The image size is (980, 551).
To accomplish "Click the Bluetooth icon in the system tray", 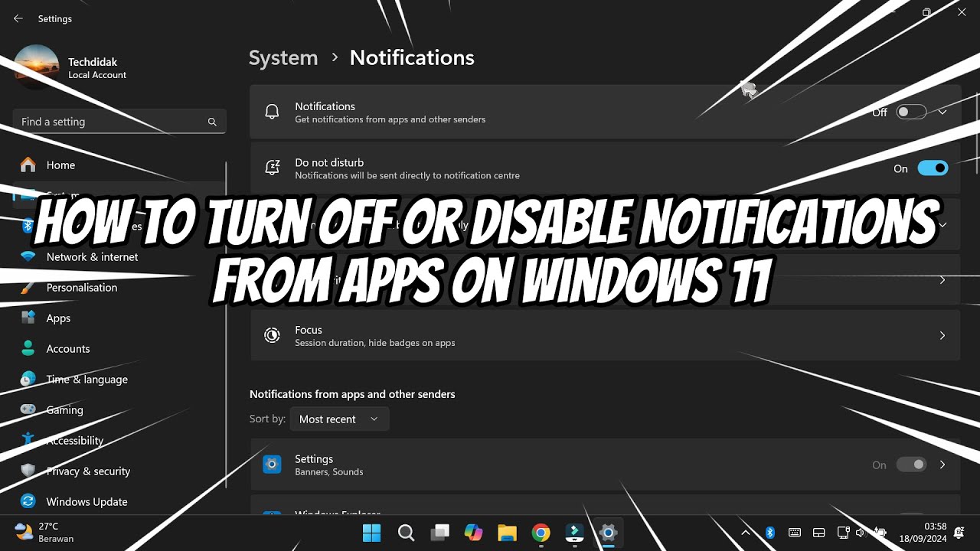I will tap(770, 533).
